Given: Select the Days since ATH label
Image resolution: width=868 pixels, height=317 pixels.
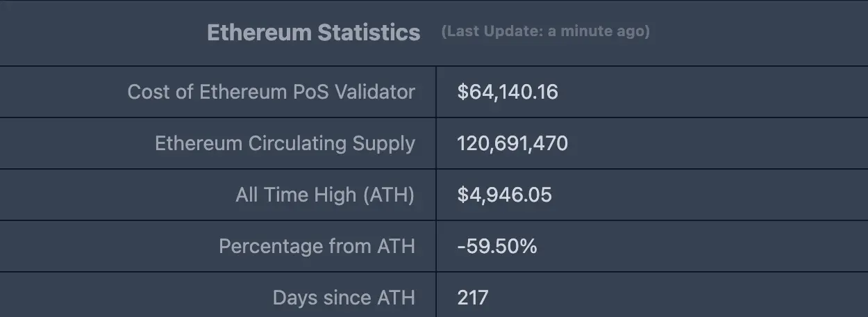Looking at the screenshot, I should [x=344, y=298].
